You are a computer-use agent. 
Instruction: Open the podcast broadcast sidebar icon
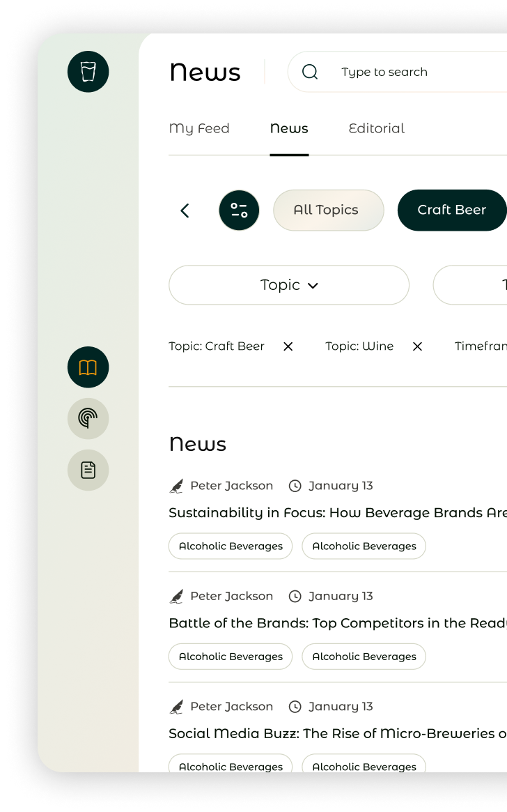88,418
